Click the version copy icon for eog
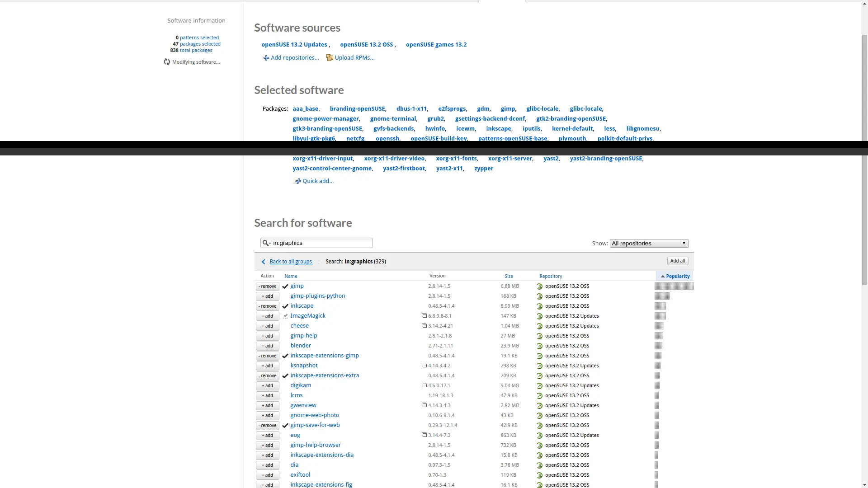Image resolution: width=868 pixels, height=488 pixels. click(424, 435)
